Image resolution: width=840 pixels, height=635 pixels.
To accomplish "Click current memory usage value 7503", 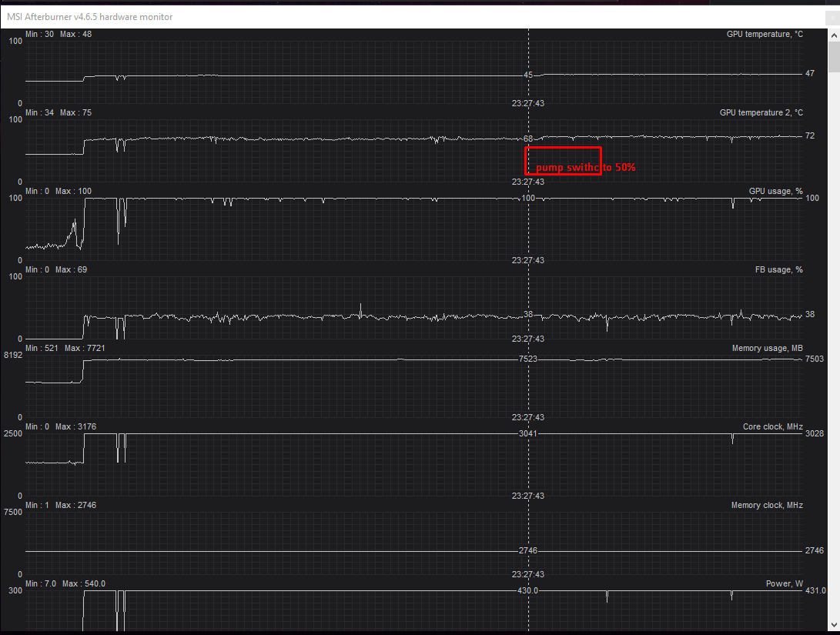I will coord(815,359).
